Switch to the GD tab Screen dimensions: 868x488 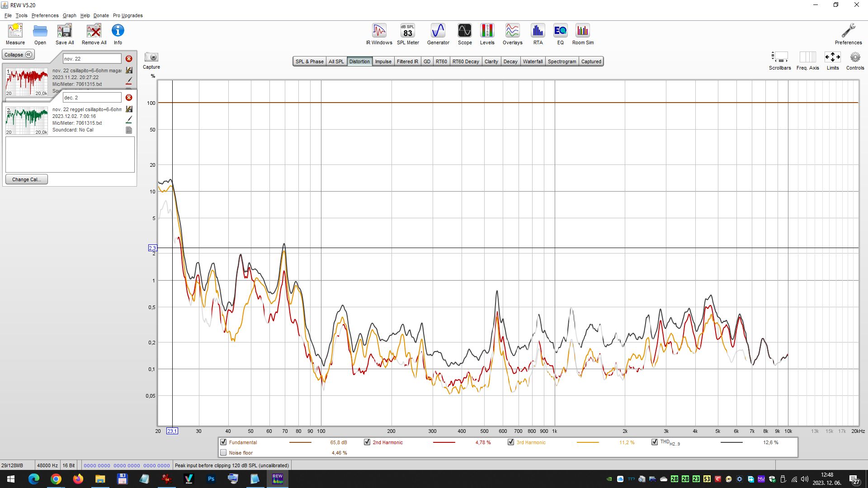[427, 61]
